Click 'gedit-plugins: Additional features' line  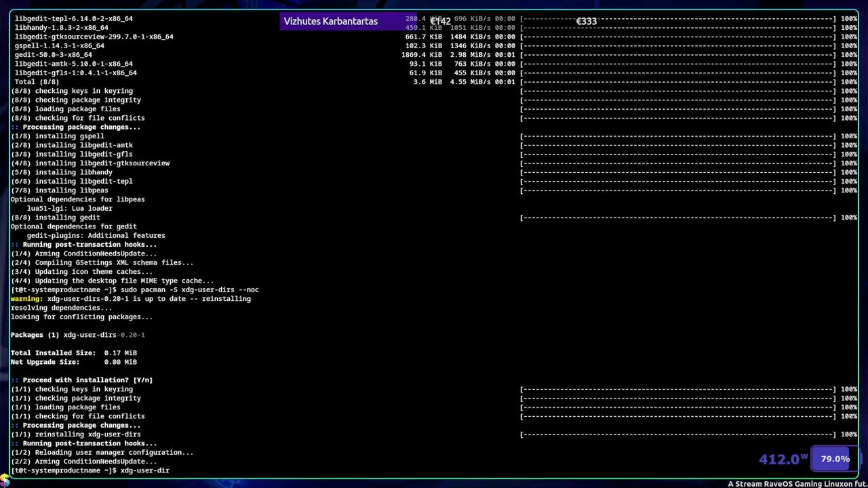pyautogui.click(x=96, y=235)
